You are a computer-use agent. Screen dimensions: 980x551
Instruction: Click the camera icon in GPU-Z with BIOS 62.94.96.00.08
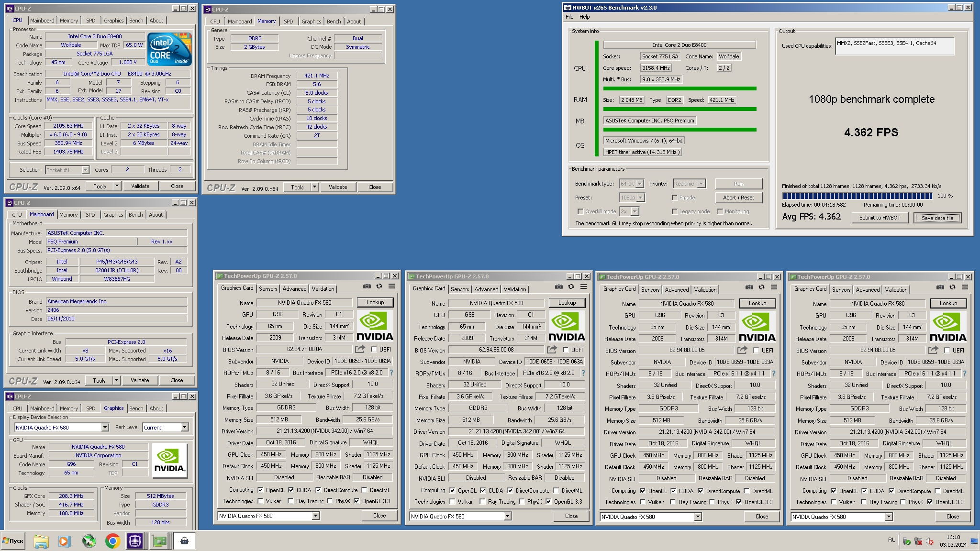point(558,287)
